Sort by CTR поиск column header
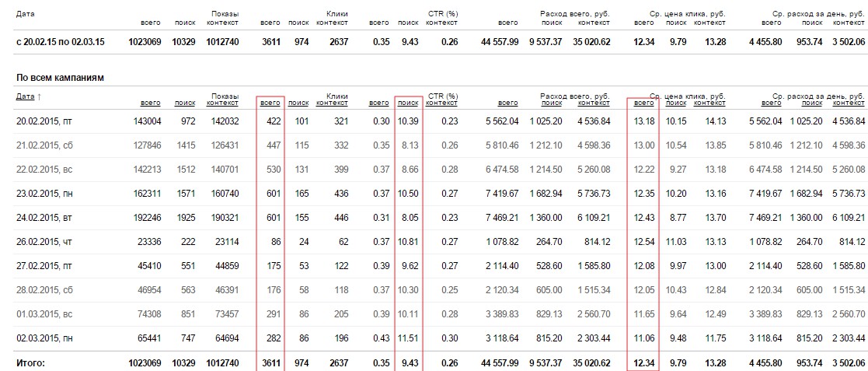This screenshot has height=371, width=868. [408, 103]
